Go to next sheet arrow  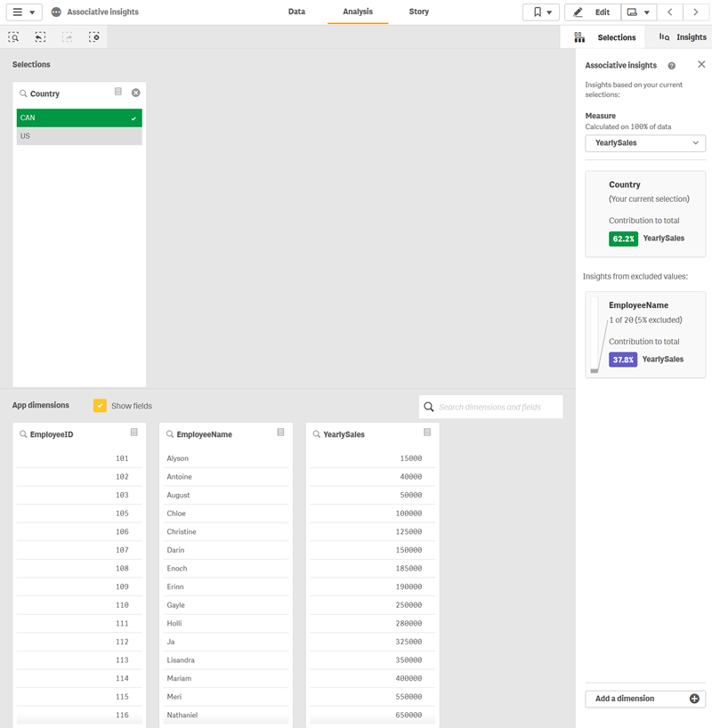[696, 12]
